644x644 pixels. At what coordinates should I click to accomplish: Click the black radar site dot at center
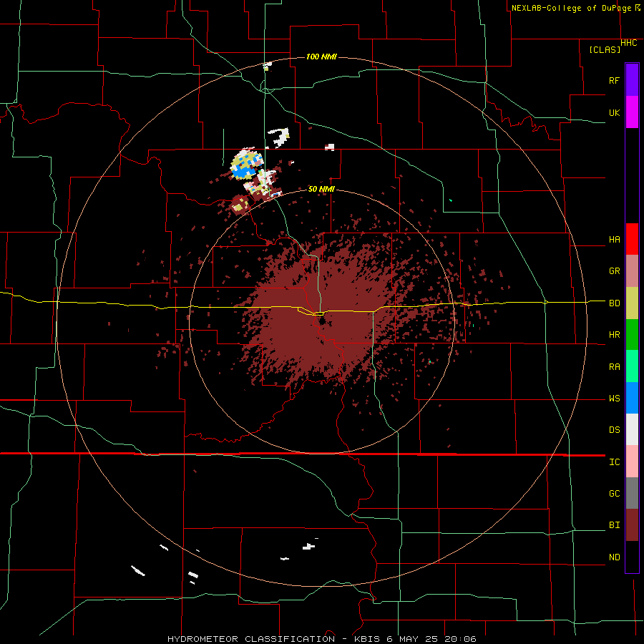click(323, 321)
